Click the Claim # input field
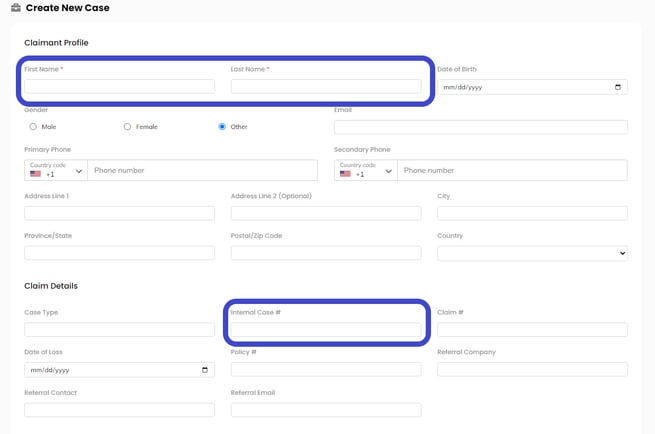 [x=532, y=330]
